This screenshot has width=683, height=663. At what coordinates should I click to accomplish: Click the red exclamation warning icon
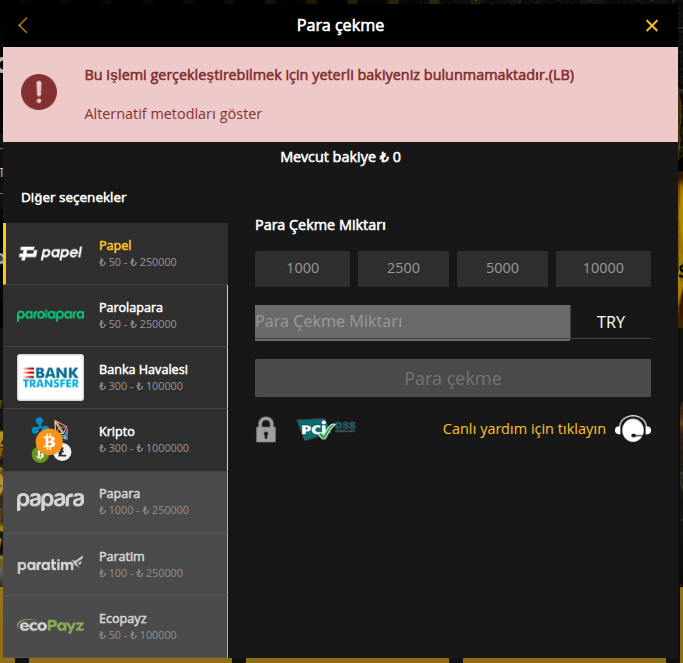[39, 92]
